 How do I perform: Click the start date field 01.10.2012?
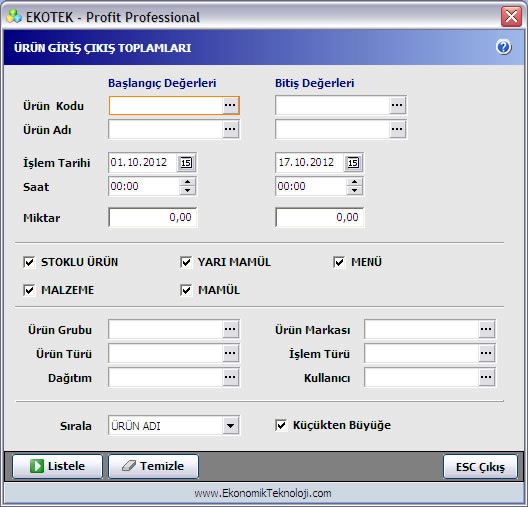tap(143, 163)
